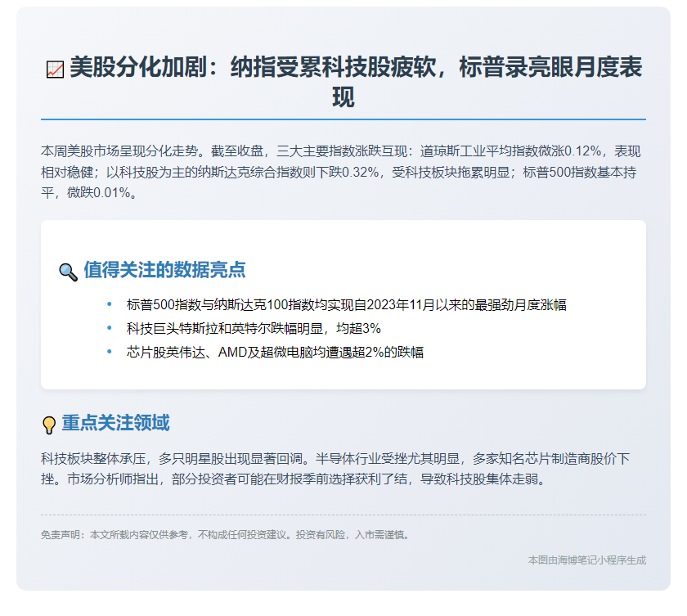Screen dimensions: 687x616
Task: Click the footer 本图由海博笔记小程序生成
Action: click(x=587, y=560)
